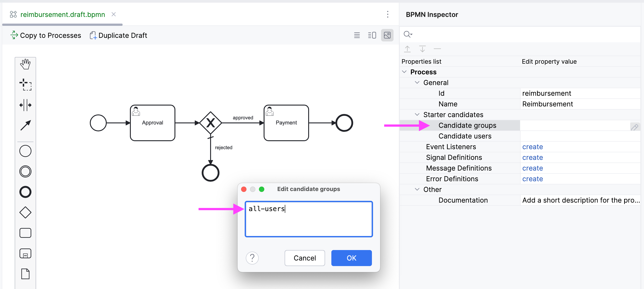644x289 pixels.
Task: Collapse the General properties group
Action: [417, 83]
